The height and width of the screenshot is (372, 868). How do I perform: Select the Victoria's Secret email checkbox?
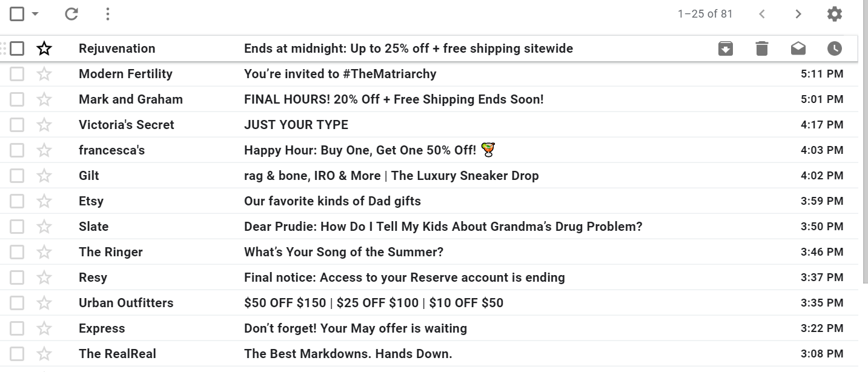click(x=17, y=125)
